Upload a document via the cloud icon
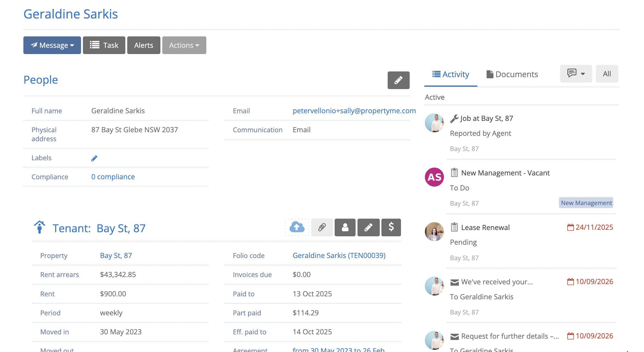 (x=297, y=227)
